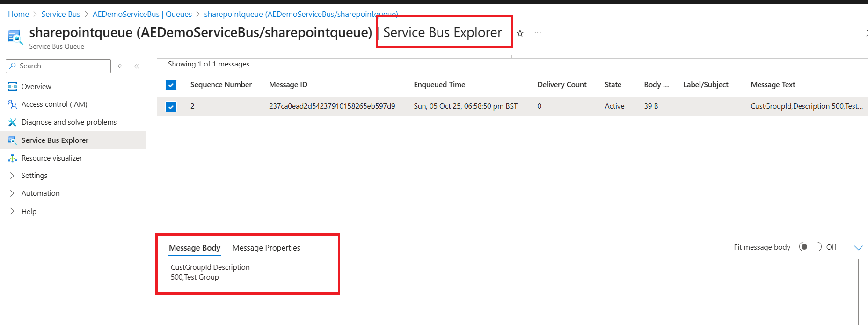Viewport: 868px width, 325px height.
Task: Switch to the Message Properties tab
Action: click(x=266, y=248)
